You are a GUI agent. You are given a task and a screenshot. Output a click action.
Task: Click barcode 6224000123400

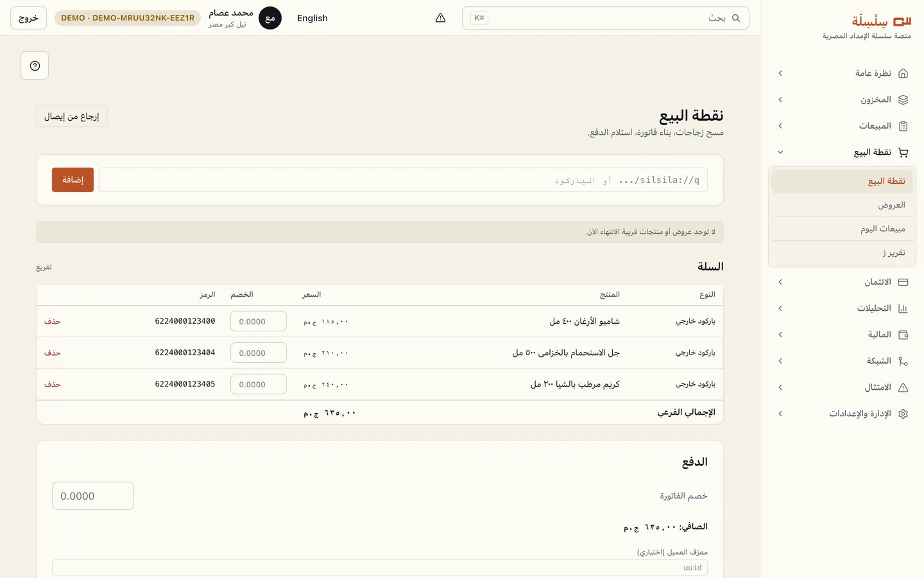tap(185, 321)
